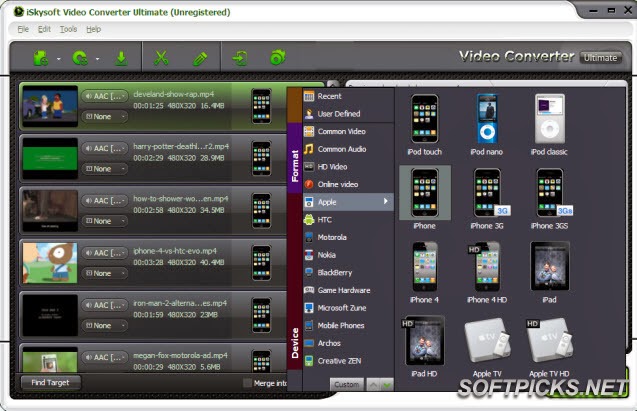
Task: Choose the Creative ZEN device category
Action: coord(349,361)
